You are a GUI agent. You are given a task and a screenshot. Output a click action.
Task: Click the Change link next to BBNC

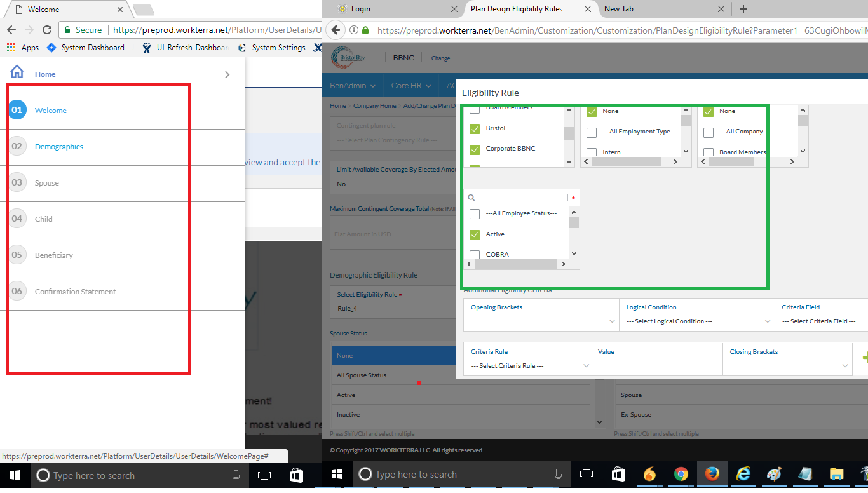click(x=440, y=58)
